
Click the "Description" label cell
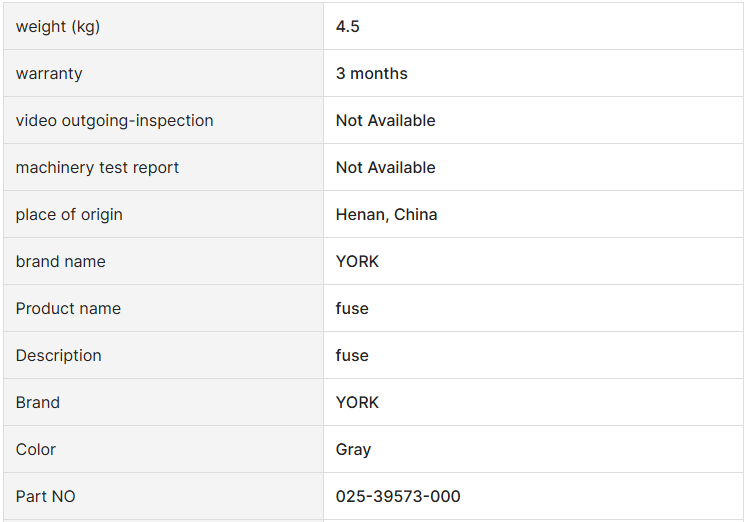pos(59,356)
